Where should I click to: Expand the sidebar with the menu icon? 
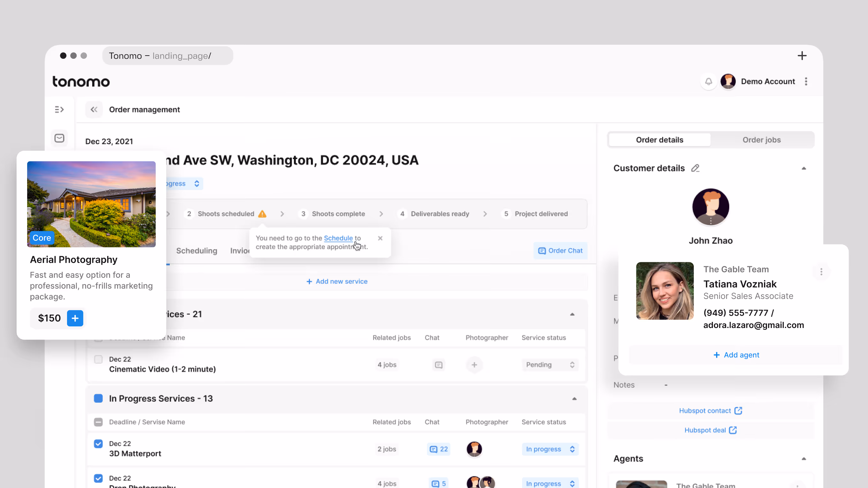pyautogui.click(x=59, y=109)
